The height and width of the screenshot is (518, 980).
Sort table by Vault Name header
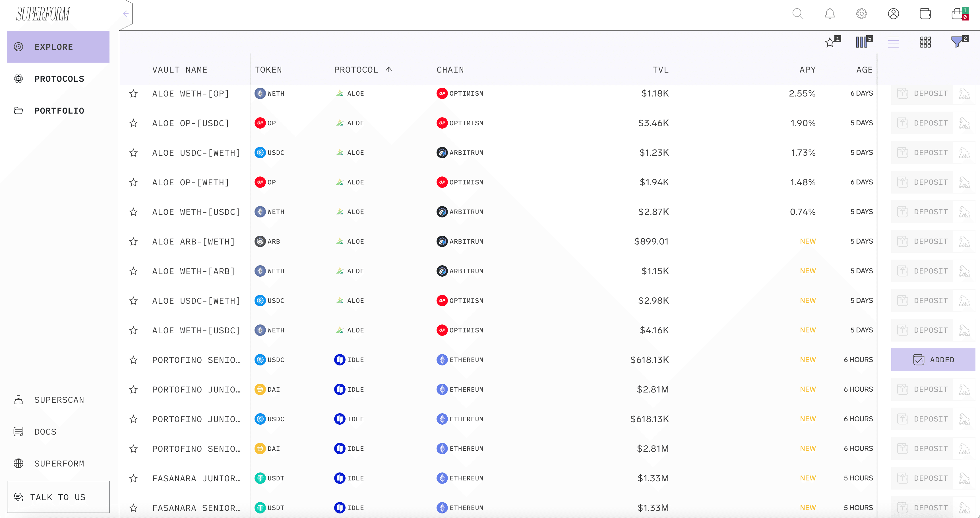tap(179, 70)
